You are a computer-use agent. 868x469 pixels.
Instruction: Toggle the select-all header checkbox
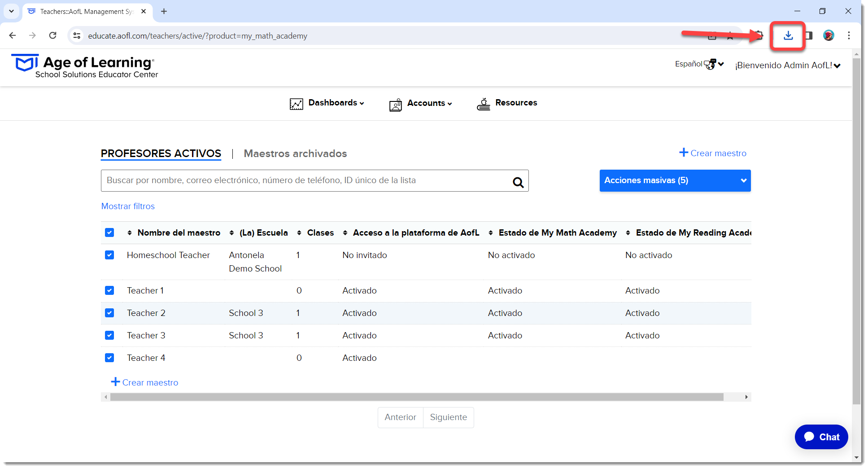[x=109, y=232]
